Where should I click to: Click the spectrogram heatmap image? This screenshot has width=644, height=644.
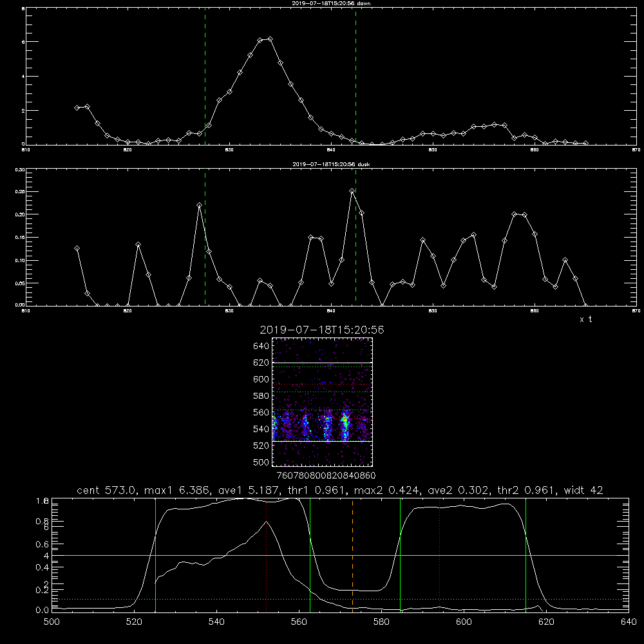[x=323, y=402]
